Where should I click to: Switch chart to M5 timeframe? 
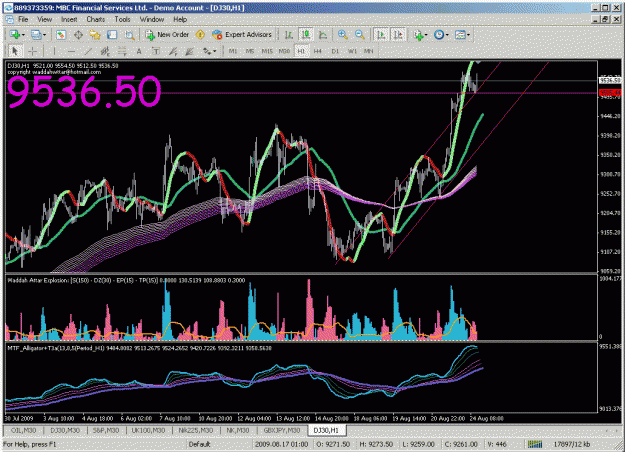click(x=250, y=51)
